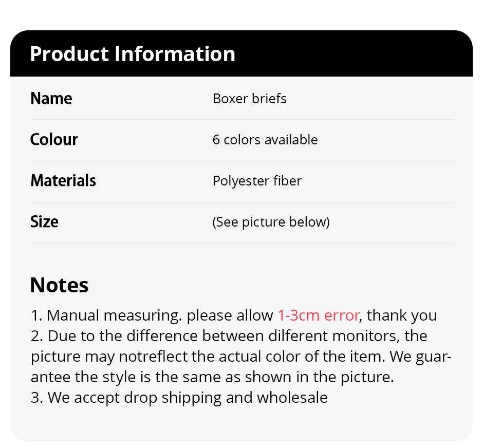This screenshot has height=448, width=483.
Task: Click the picture may notreflect line
Action: (154, 356)
